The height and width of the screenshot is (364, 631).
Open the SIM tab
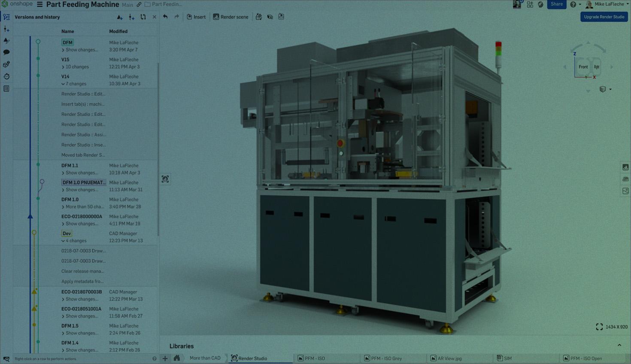[507, 358]
